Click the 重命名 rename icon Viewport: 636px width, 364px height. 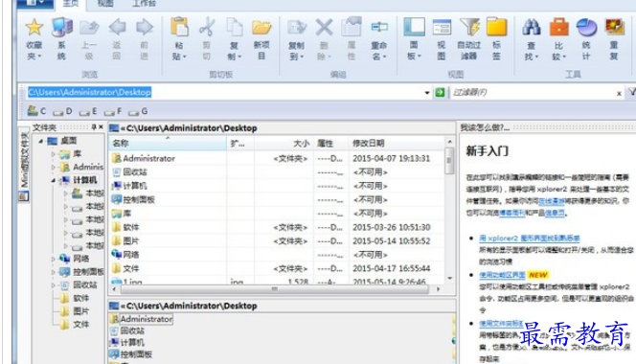[x=379, y=28]
